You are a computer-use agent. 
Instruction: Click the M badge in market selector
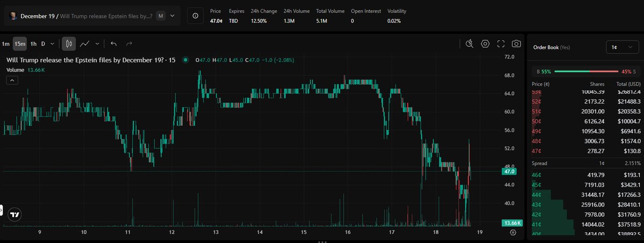pos(161,16)
